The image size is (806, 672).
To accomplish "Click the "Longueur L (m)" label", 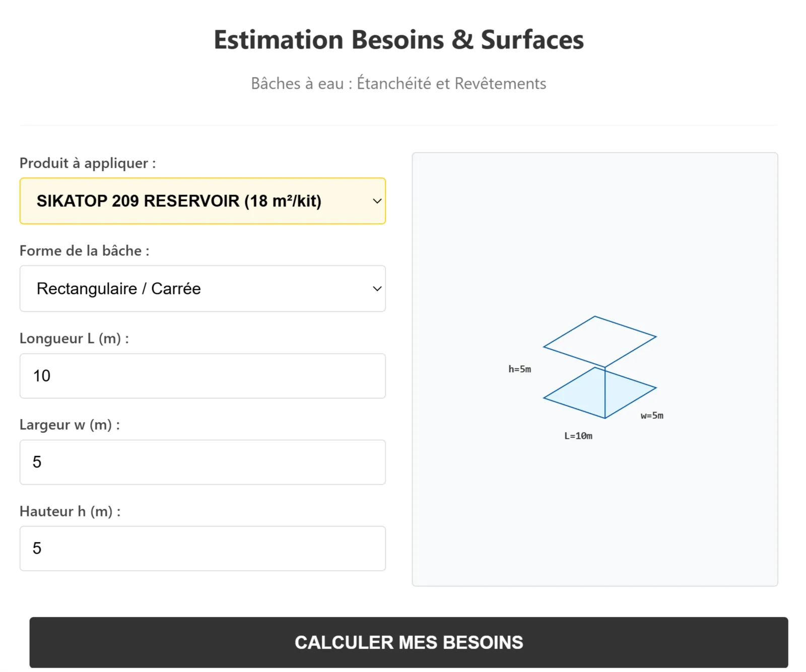I will point(74,339).
